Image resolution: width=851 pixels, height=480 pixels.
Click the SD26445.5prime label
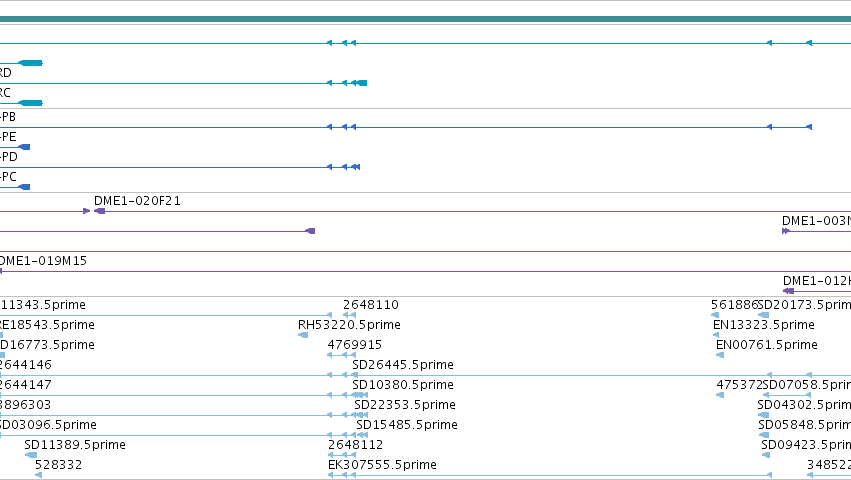click(x=403, y=365)
